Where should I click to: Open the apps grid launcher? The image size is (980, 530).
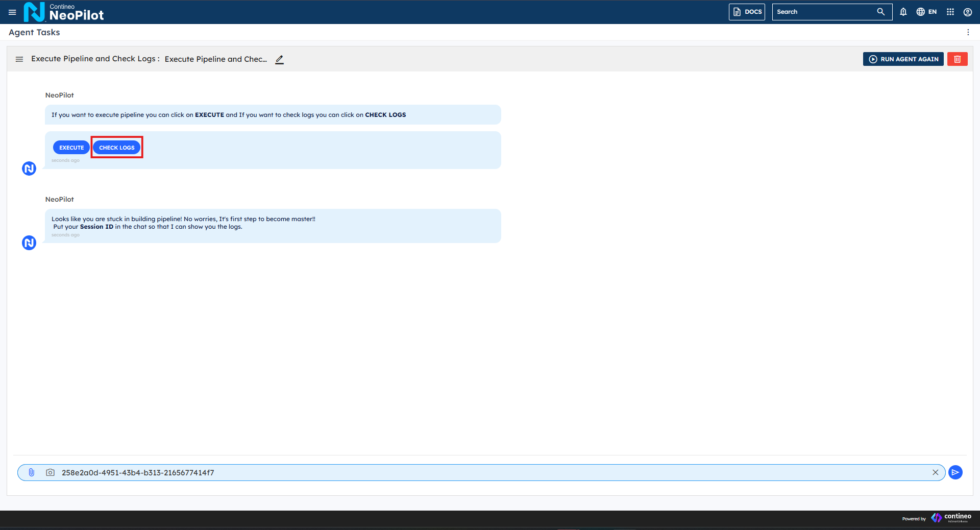click(x=950, y=12)
